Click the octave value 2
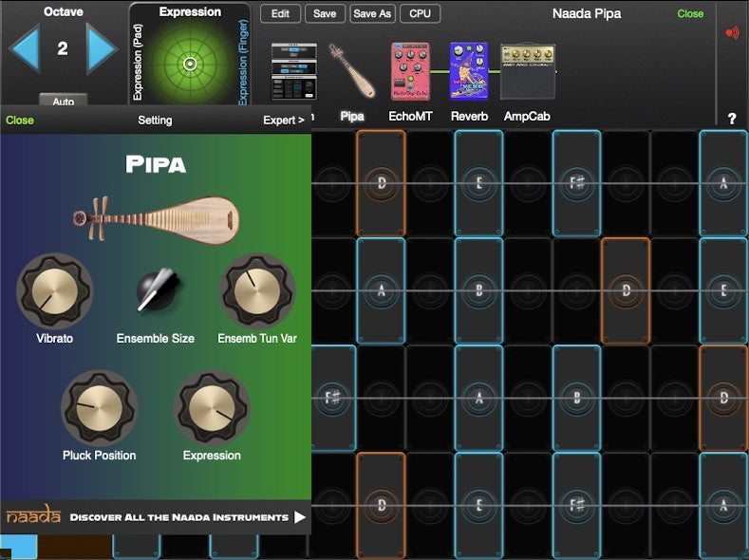749x560 pixels. click(63, 48)
